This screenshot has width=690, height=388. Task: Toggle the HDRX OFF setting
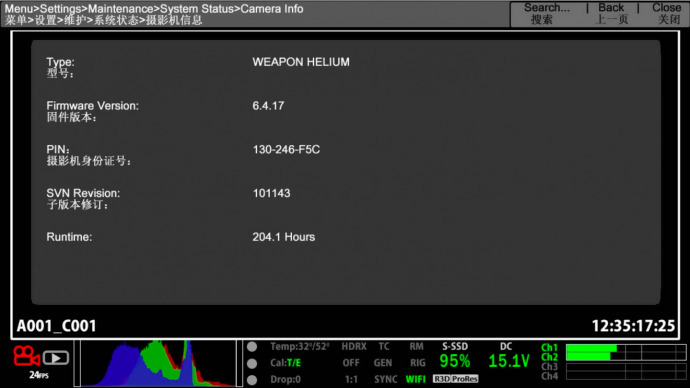(354, 355)
